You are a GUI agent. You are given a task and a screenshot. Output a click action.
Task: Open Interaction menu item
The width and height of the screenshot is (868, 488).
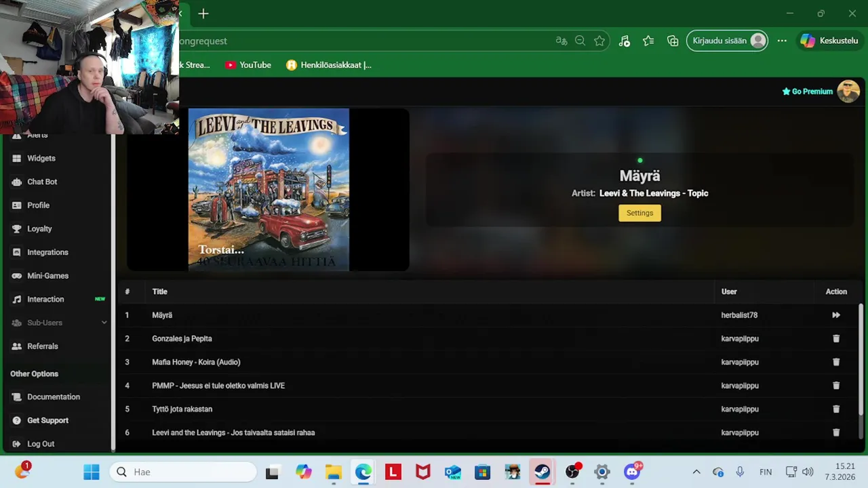tap(45, 299)
